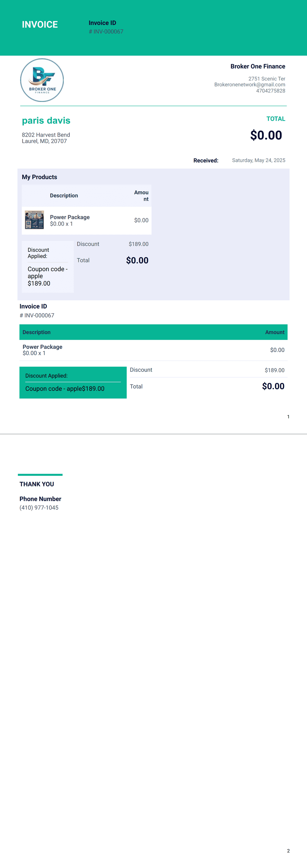Click the INVOICE header title

coord(40,25)
